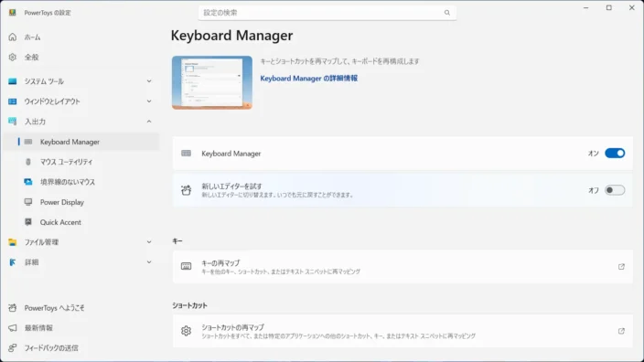
Task: Click the 入出力 category icon
Action: pos(12,121)
